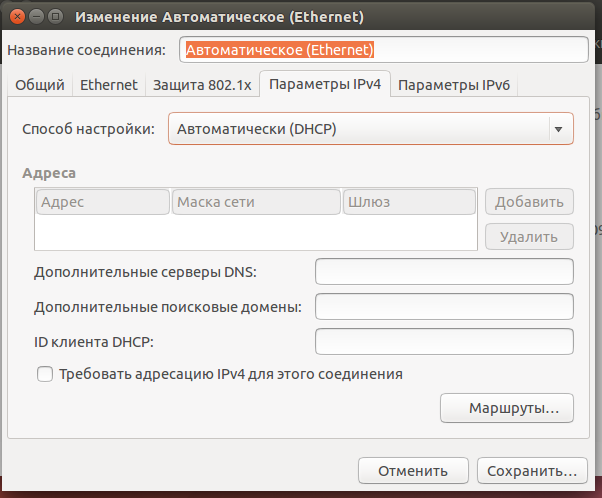This screenshot has width=602, height=498.
Task: Focus the Дополнительные серверы DNS field
Action: click(x=444, y=271)
